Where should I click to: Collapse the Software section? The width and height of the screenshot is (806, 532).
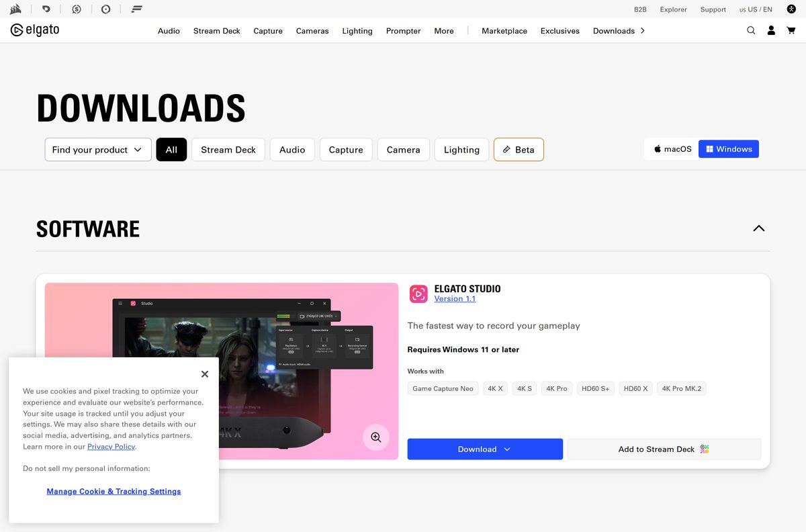(x=759, y=228)
